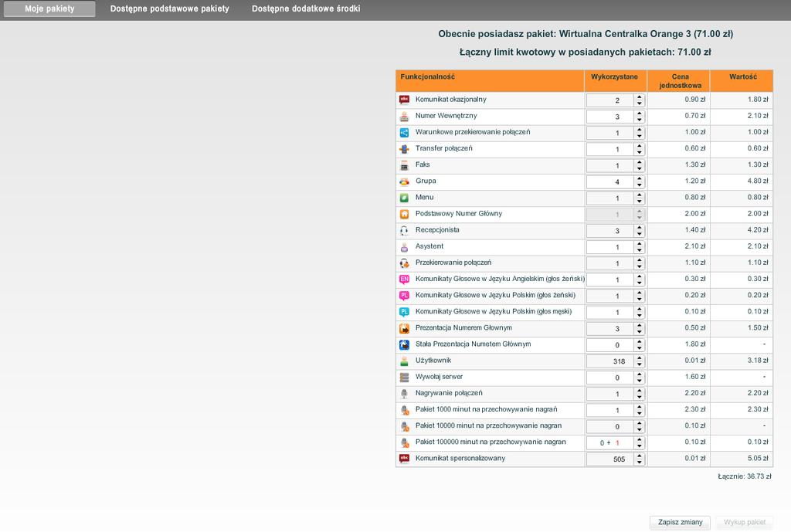
Task: Click the Pakiet 1000 minut icon
Action: point(404,410)
